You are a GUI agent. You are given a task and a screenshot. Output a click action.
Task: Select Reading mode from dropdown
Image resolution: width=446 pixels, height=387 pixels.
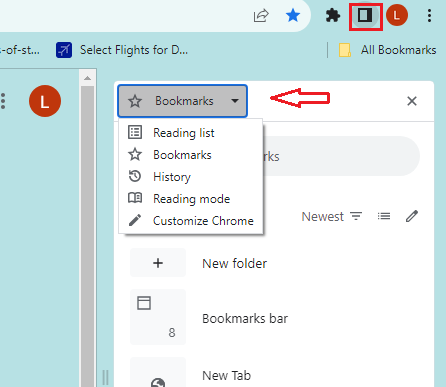[x=191, y=199]
